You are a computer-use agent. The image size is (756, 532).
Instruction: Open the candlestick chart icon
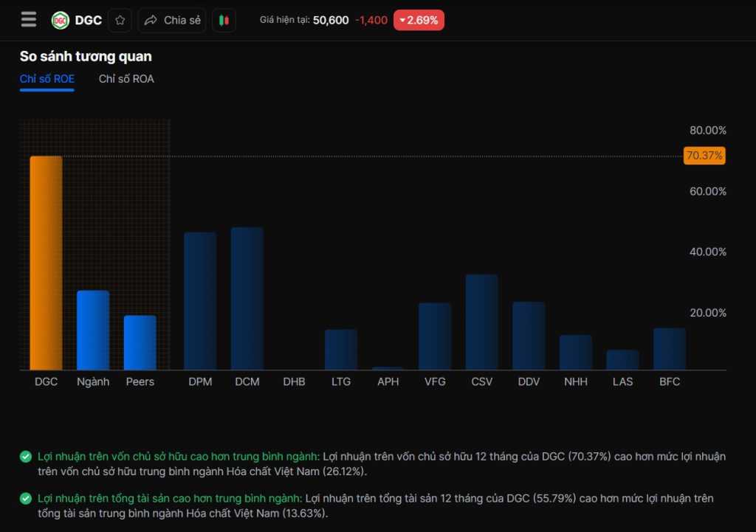click(x=224, y=21)
